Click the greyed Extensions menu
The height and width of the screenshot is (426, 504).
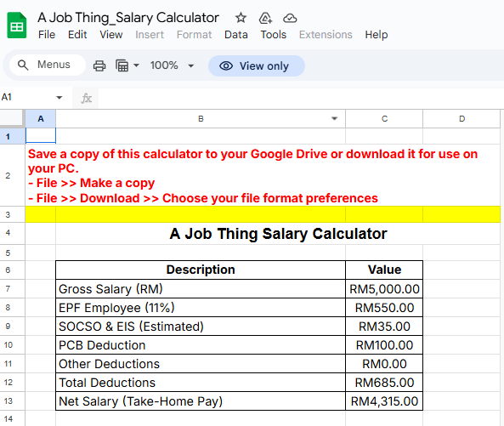(326, 35)
